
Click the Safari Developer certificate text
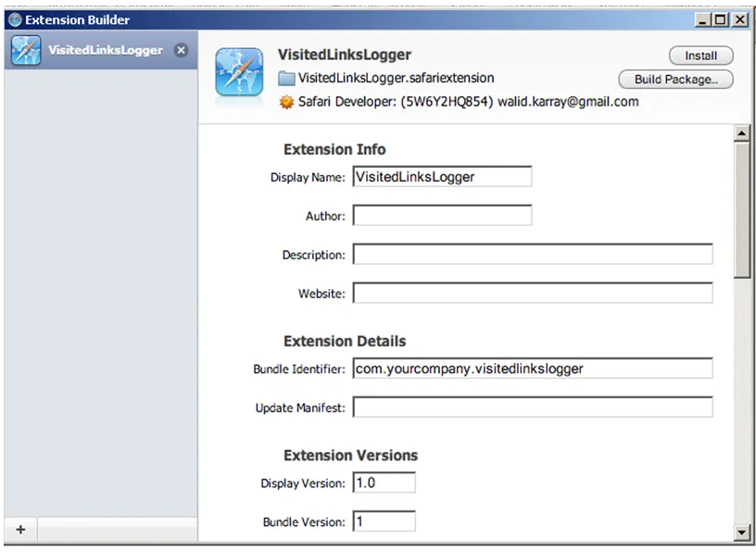coord(468,102)
